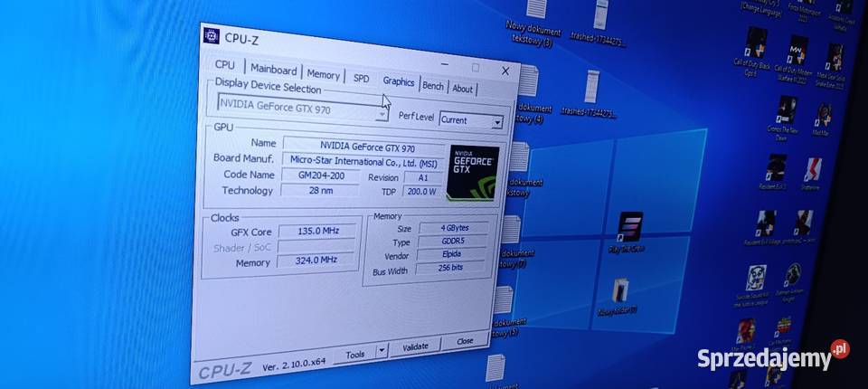The height and width of the screenshot is (389, 868).
Task: Expand the Tools button dropdown arrow
Action: (x=382, y=351)
